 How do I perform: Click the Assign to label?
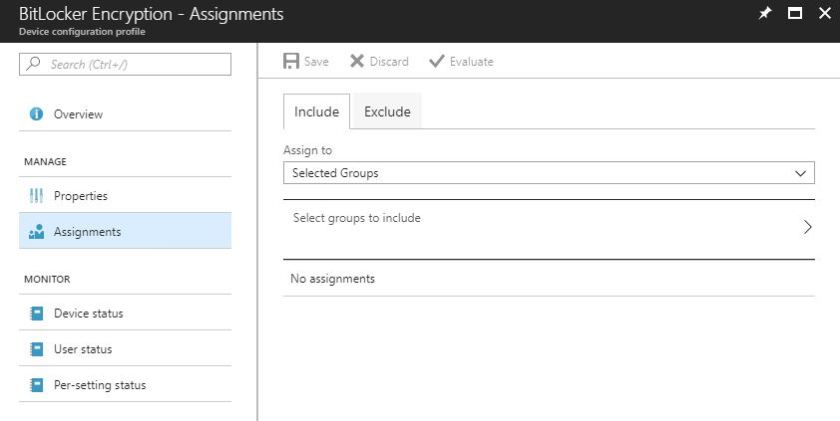pyautogui.click(x=308, y=150)
